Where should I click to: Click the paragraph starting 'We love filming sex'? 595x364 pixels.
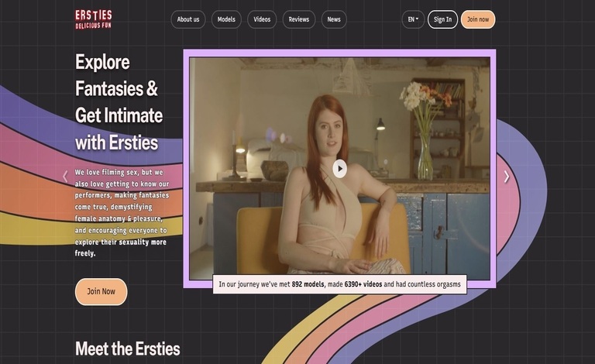tap(122, 212)
